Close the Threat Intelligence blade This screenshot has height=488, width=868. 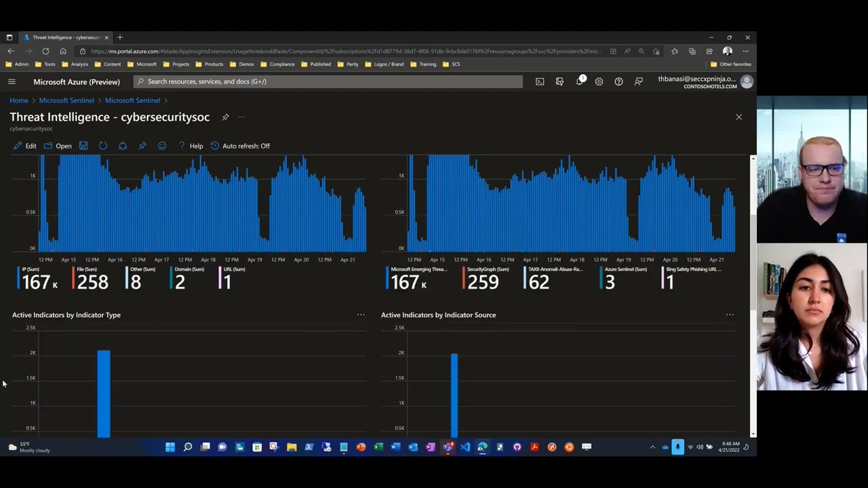pyautogui.click(x=739, y=117)
